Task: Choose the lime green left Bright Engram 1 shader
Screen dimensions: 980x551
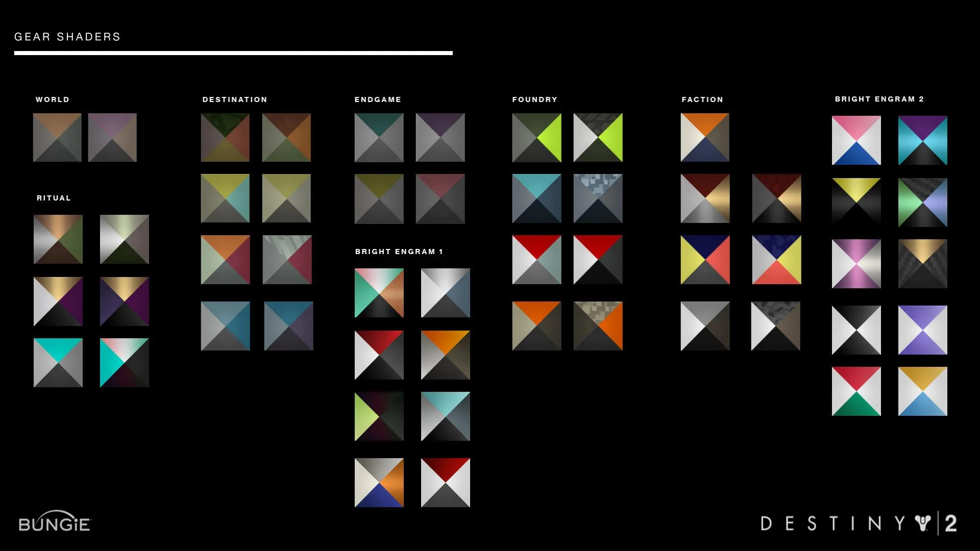Action: 379,416
